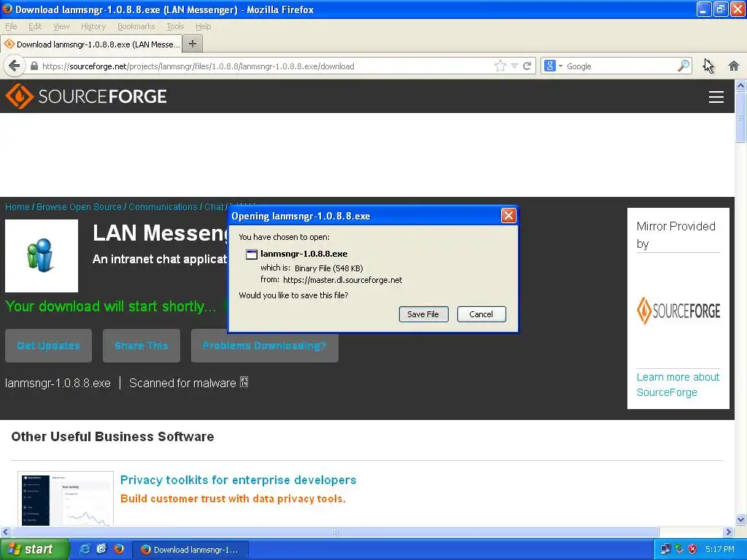This screenshot has width=747, height=560.
Task: Click the SourceForge mirror logo
Action: pos(678,311)
